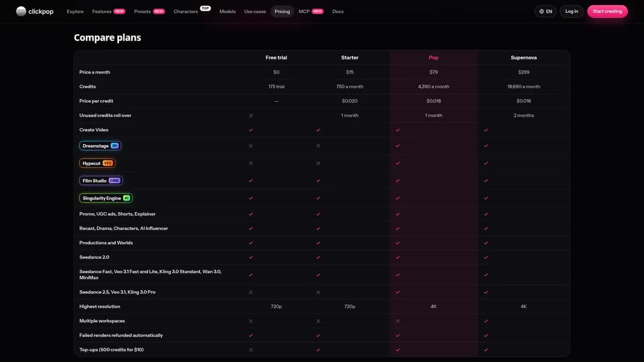This screenshot has width=644, height=362.
Task: Click Pop checkmark in Dreamstage row
Action: [398, 146]
